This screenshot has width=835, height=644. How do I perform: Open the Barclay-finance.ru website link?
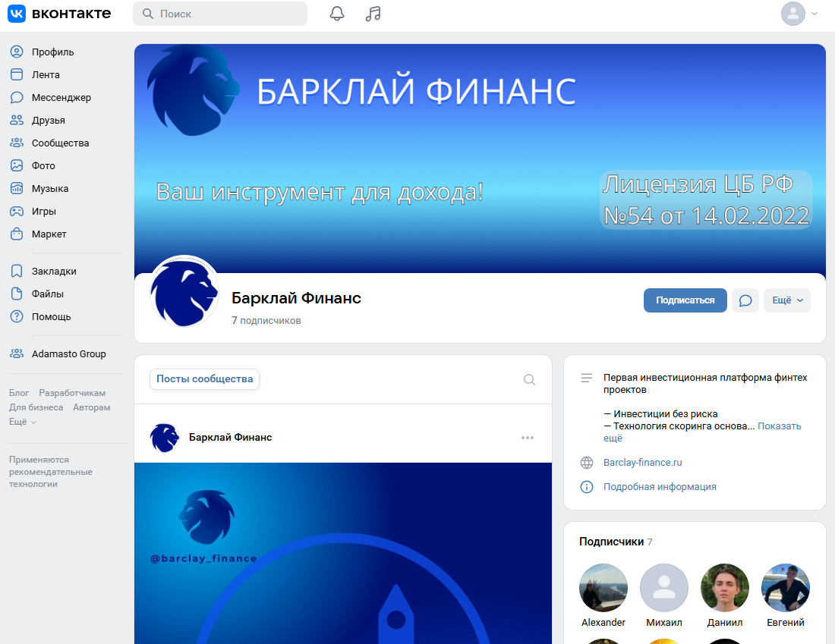tap(642, 463)
